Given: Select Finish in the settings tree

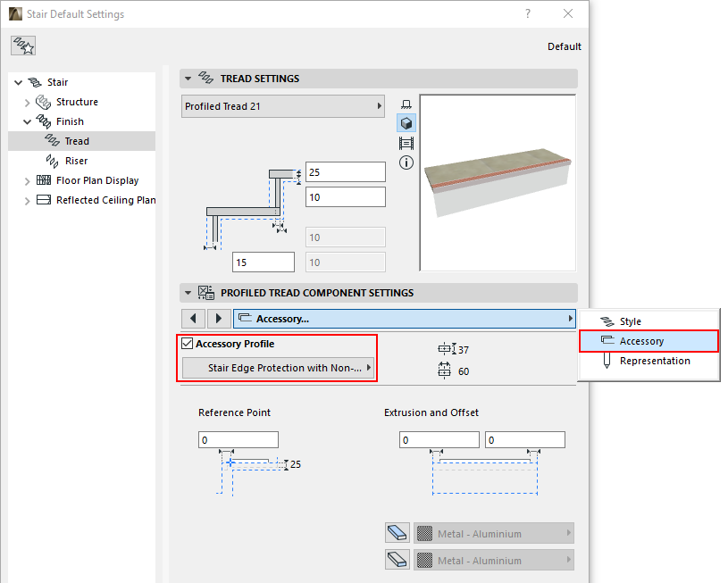Looking at the screenshot, I should [70, 121].
